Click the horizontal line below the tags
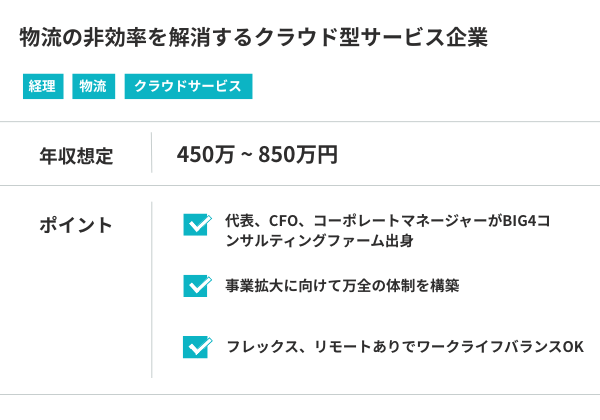Image resolution: width=600 pixels, height=420 pixels. click(300, 122)
